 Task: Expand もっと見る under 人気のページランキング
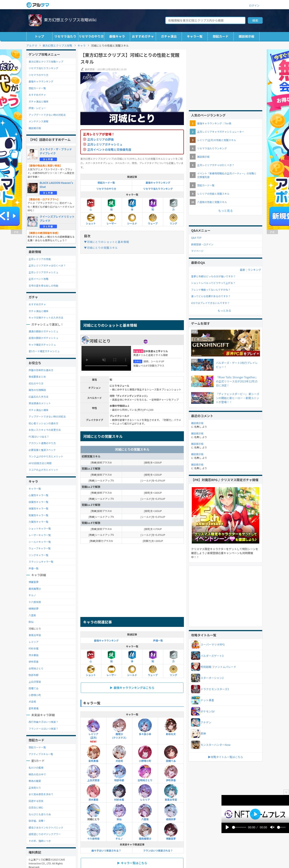coord(225,211)
